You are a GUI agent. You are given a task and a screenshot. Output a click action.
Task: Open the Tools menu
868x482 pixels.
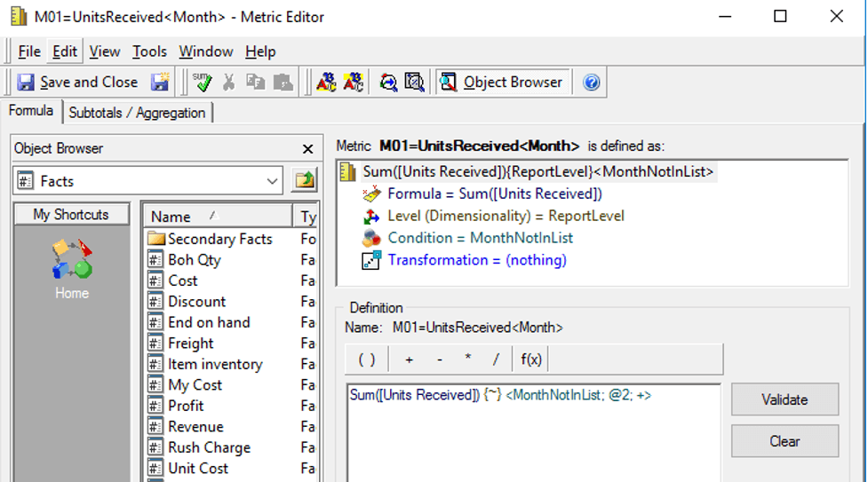coord(149,51)
